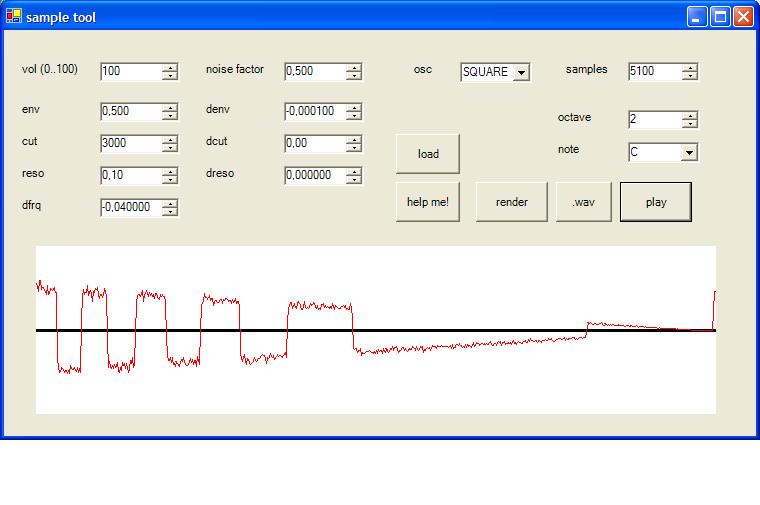Increase dreso with its up arrow
Image resolution: width=760 pixels, height=505 pixels.
354,171
